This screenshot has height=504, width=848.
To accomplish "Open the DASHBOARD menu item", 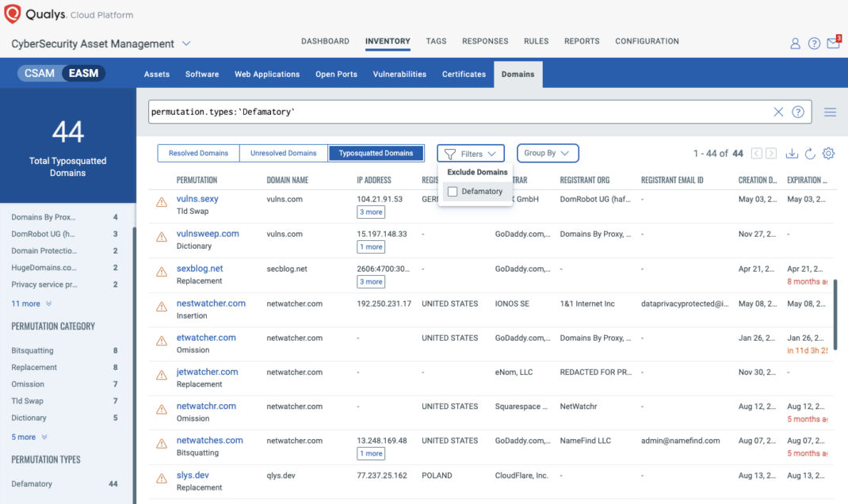I will point(324,40).
